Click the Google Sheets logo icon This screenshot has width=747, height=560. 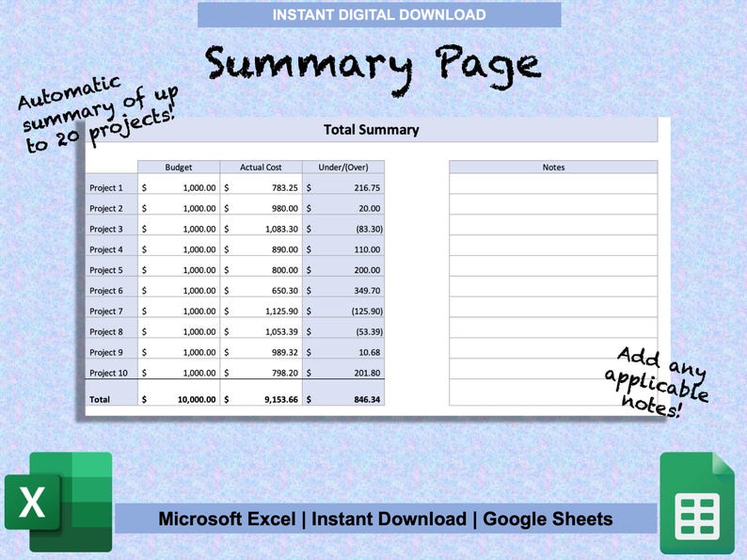coord(697,504)
